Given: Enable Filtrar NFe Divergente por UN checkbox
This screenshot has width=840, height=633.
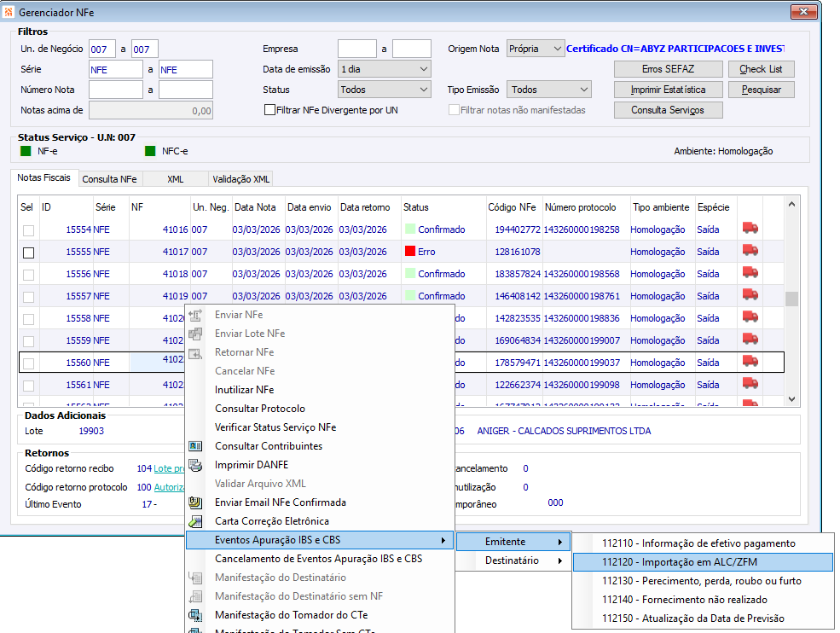Looking at the screenshot, I should point(269,110).
